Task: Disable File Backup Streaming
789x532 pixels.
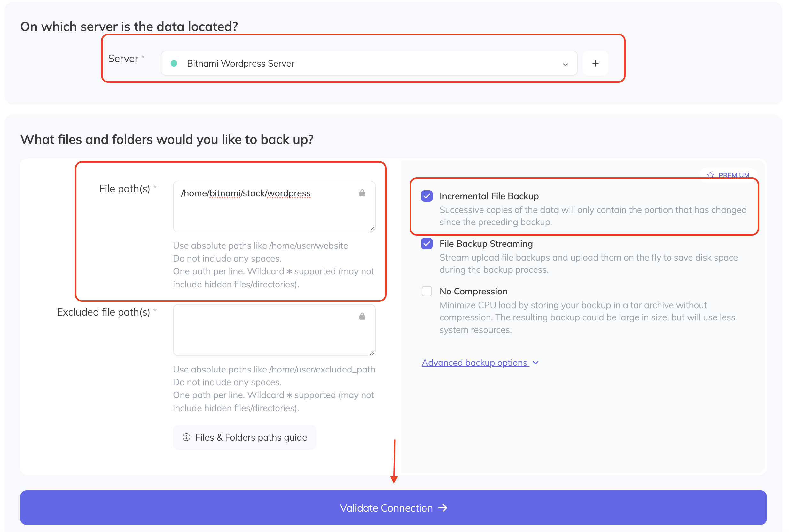Action: tap(426, 244)
